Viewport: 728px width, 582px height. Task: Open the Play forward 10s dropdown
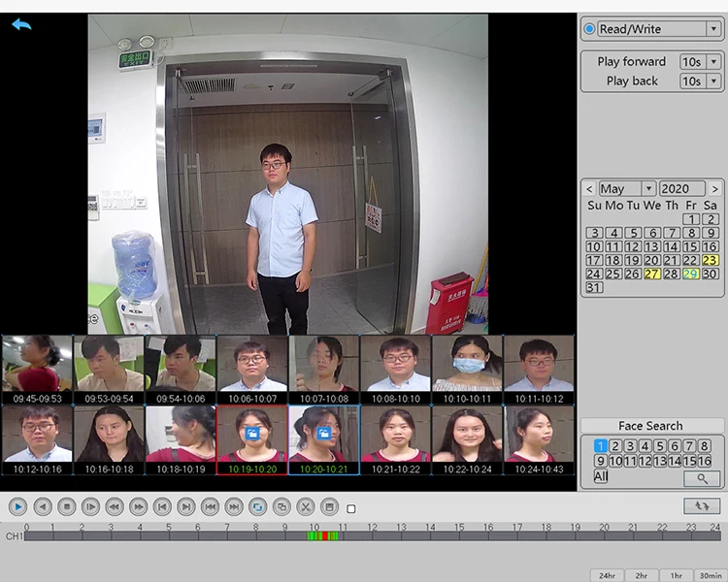click(x=700, y=62)
